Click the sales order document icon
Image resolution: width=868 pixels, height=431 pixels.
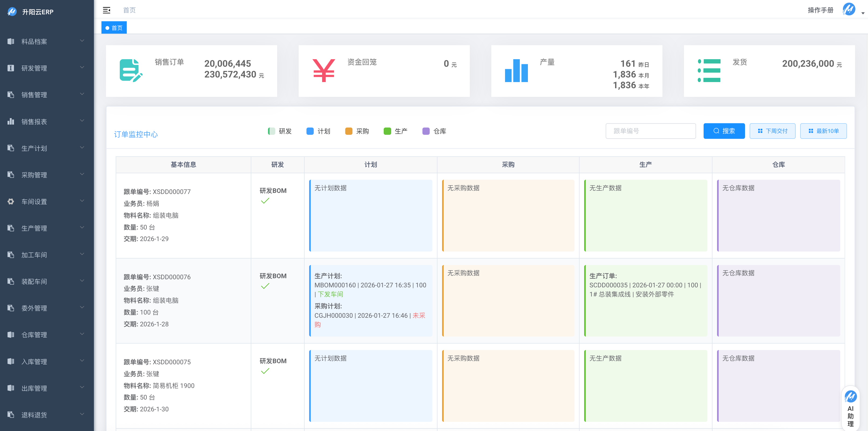click(131, 70)
